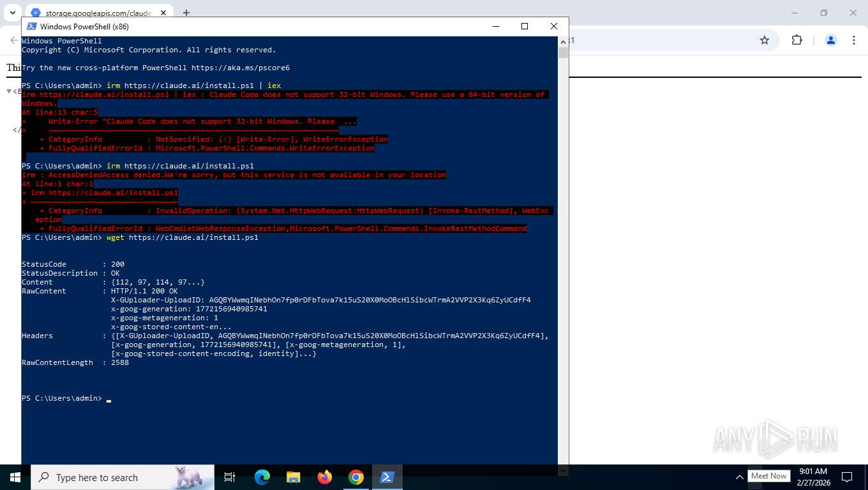868x490 pixels.
Task: Click the PowerShell icon in window title bar
Action: (x=31, y=26)
